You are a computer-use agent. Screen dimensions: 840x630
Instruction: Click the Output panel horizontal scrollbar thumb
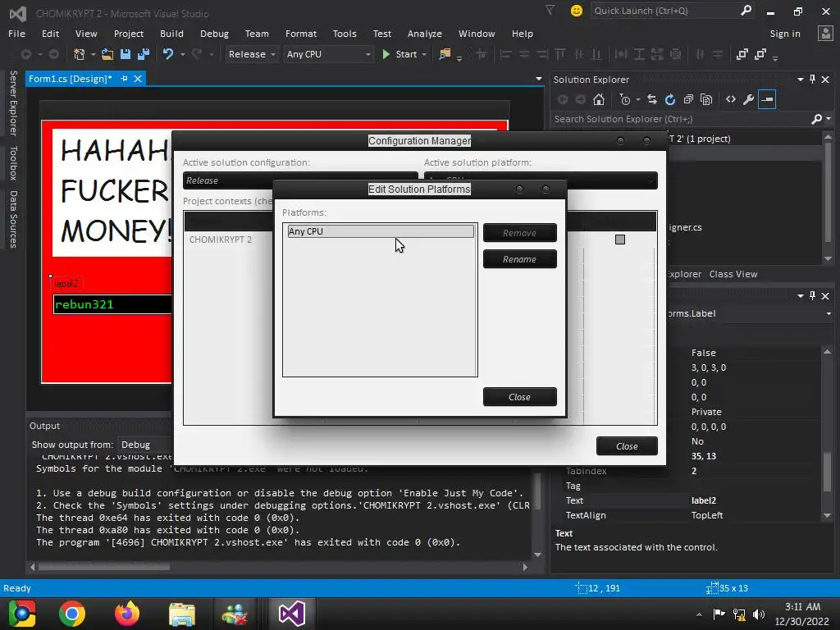pyautogui.click(x=104, y=566)
